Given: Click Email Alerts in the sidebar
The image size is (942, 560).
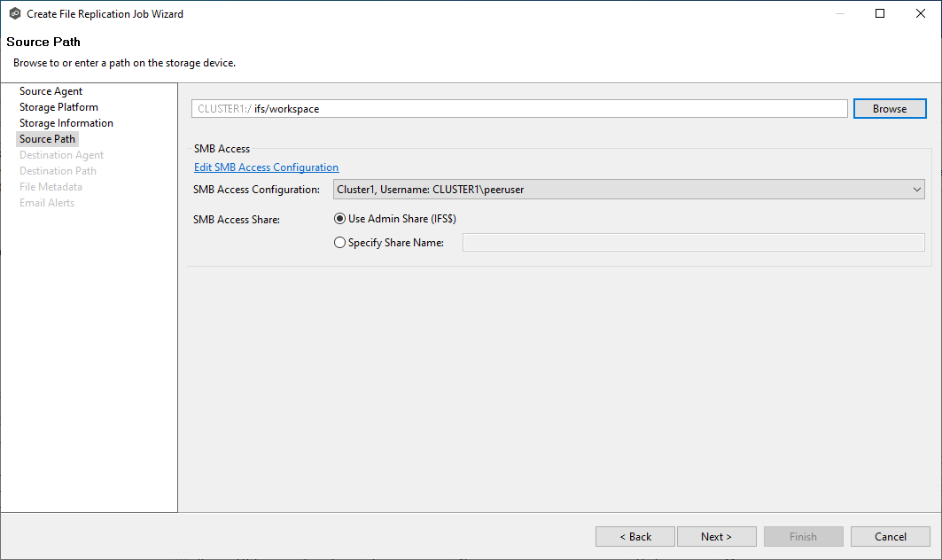Looking at the screenshot, I should (x=47, y=203).
